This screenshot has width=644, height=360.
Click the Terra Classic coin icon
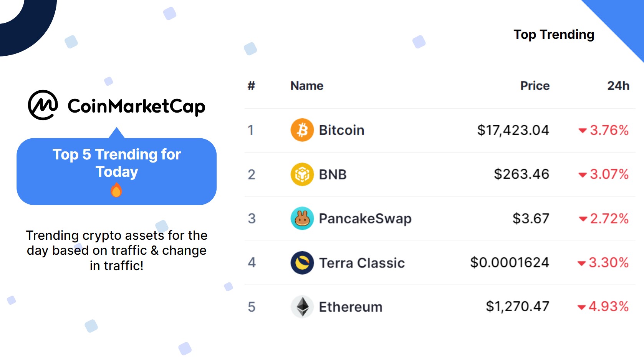coord(302,263)
